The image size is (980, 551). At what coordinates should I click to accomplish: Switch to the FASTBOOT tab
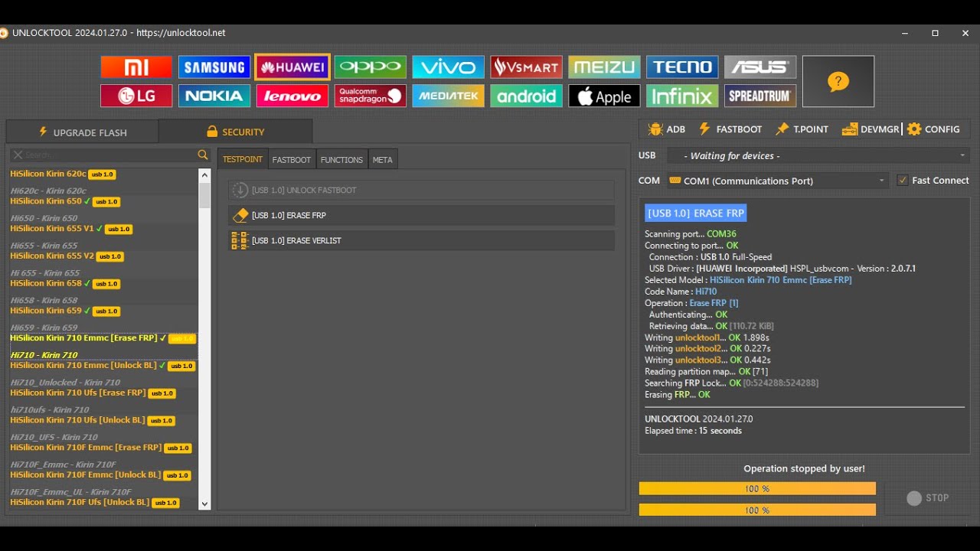(x=292, y=160)
